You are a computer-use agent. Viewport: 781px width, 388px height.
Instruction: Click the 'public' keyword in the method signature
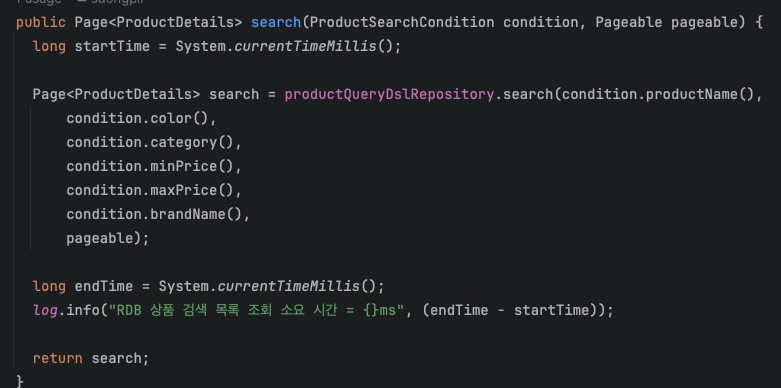click(x=41, y=22)
